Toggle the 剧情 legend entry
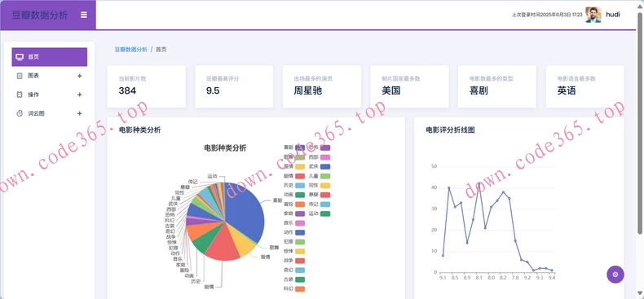 [x=294, y=176]
